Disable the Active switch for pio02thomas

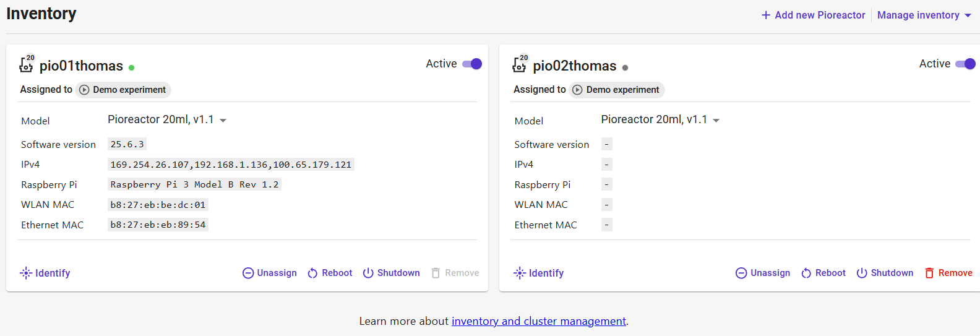click(965, 64)
